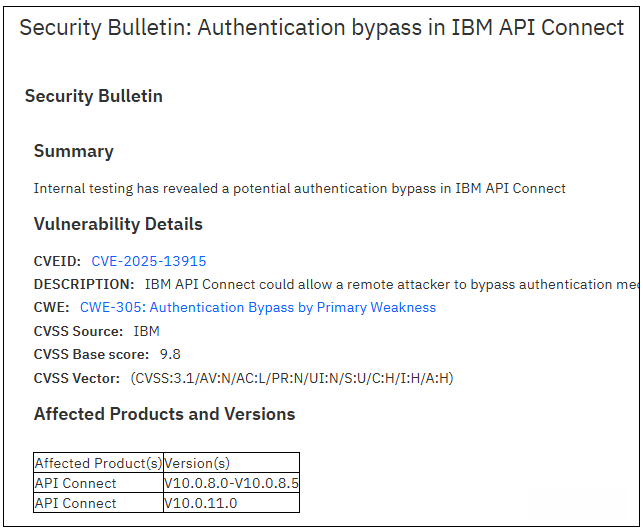The height and width of the screenshot is (532, 643).
Task: Click the V10.0.11.0 version cell
Action: (201, 503)
